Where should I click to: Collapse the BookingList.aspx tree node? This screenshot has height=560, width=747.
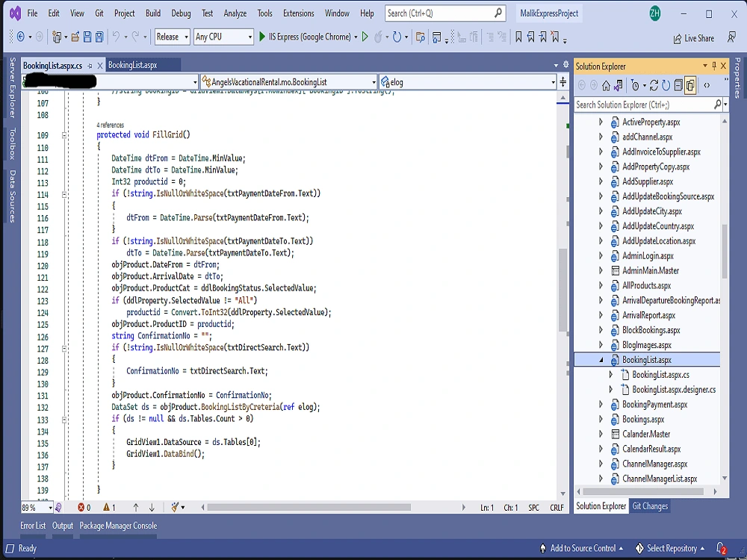tap(601, 360)
